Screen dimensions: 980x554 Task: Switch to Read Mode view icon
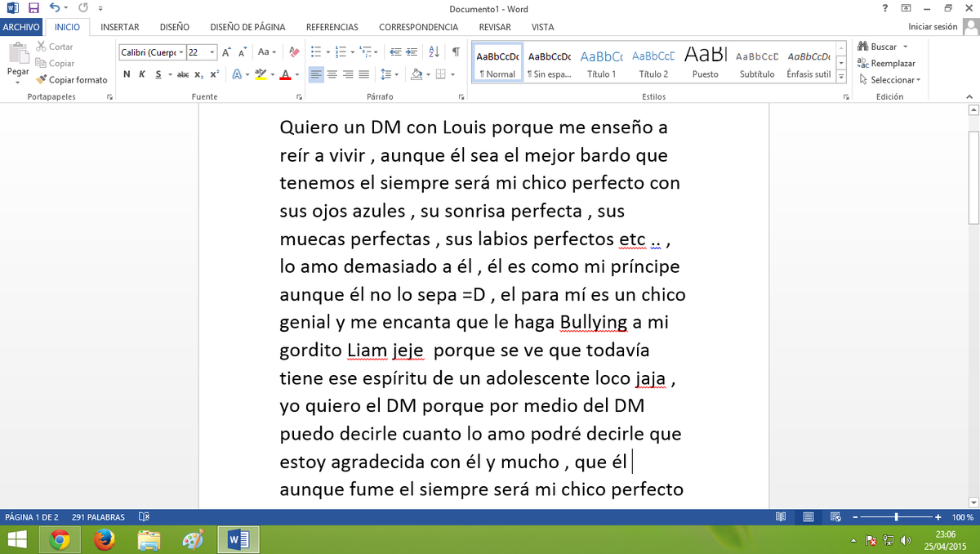pyautogui.click(x=781, y=517)
